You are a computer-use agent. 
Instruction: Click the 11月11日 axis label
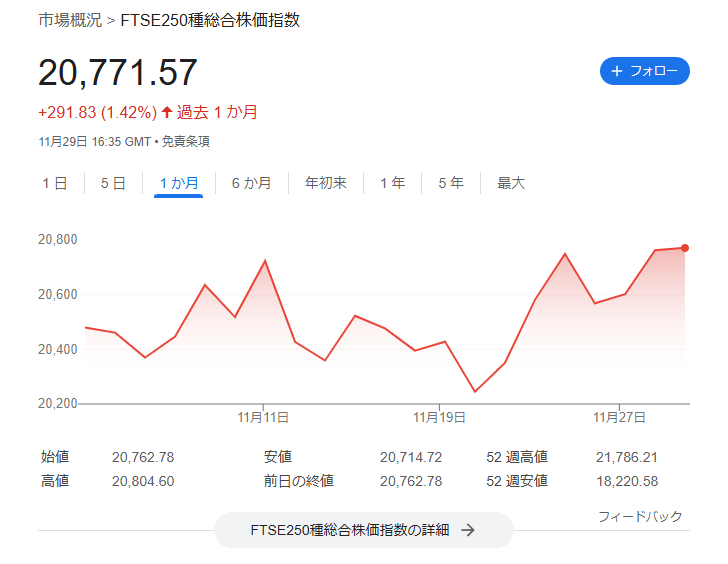pyautogui.click(x=263, y=417)
